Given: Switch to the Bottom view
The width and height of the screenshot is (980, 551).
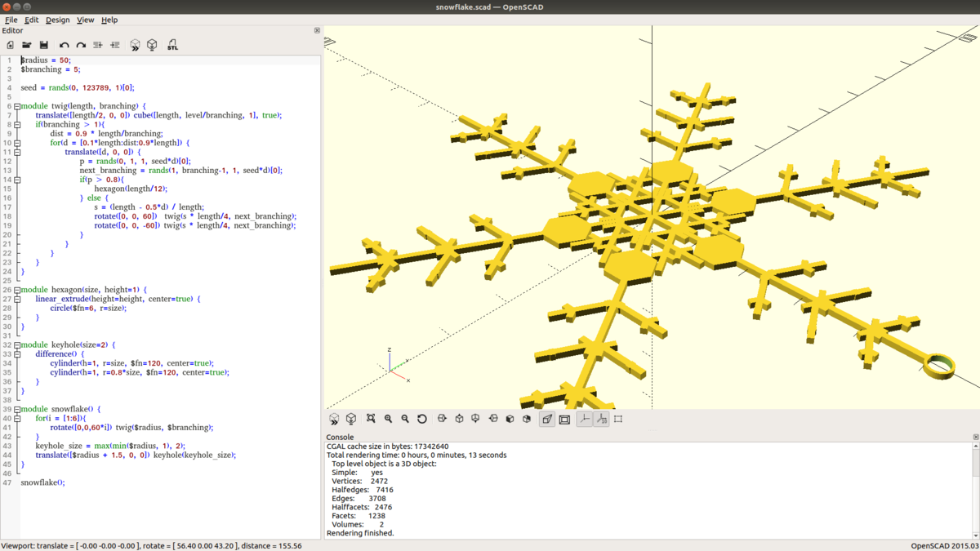Looking at the screenshot, I should click(x=475, y=419).
